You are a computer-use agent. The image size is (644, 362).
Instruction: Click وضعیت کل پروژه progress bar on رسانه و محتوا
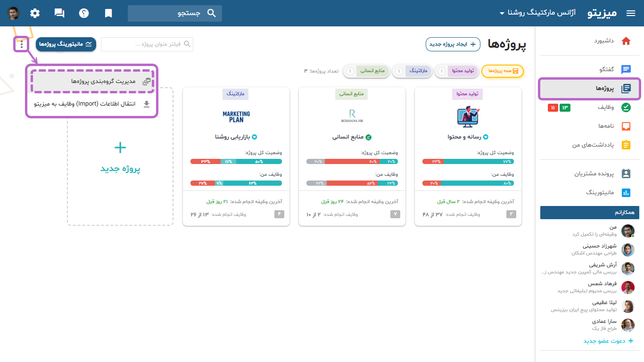click(x=468, y=162)
